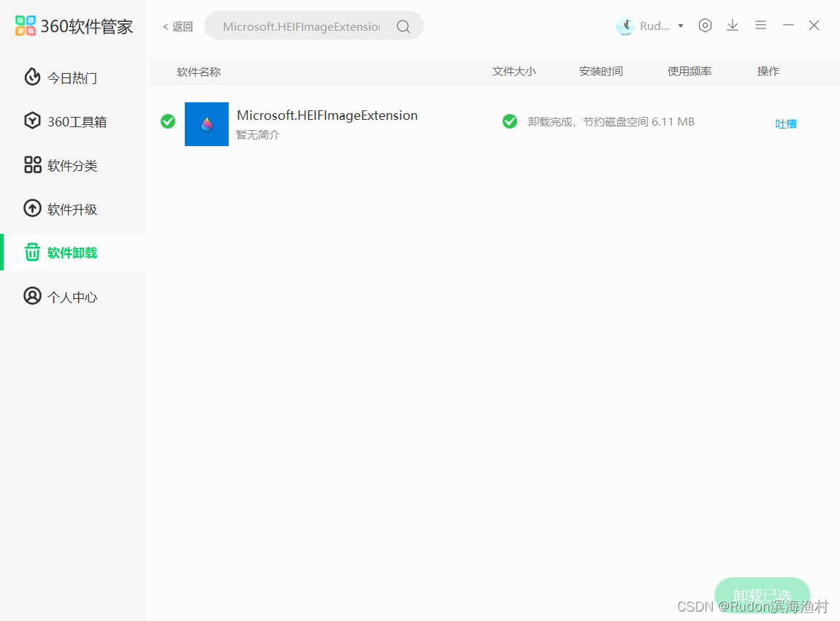Click the Microsoft.HEIFImageExtension name text

(x=327, y=115)
